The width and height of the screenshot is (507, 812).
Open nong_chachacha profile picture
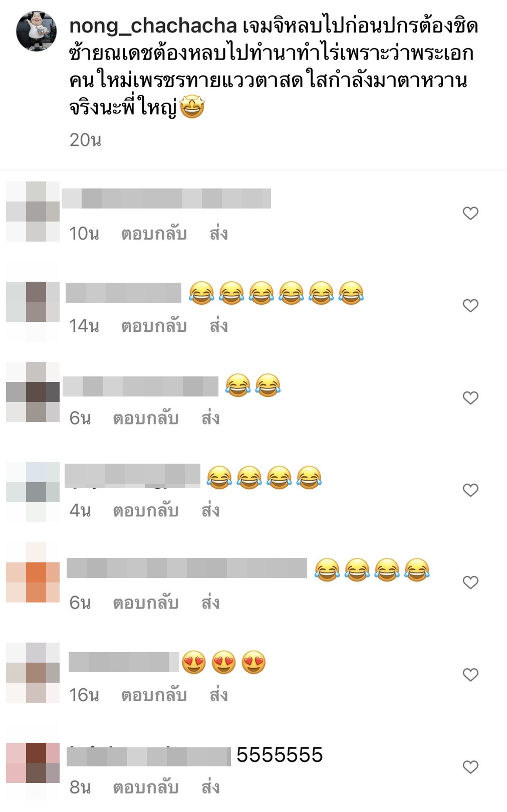point(37,31)
